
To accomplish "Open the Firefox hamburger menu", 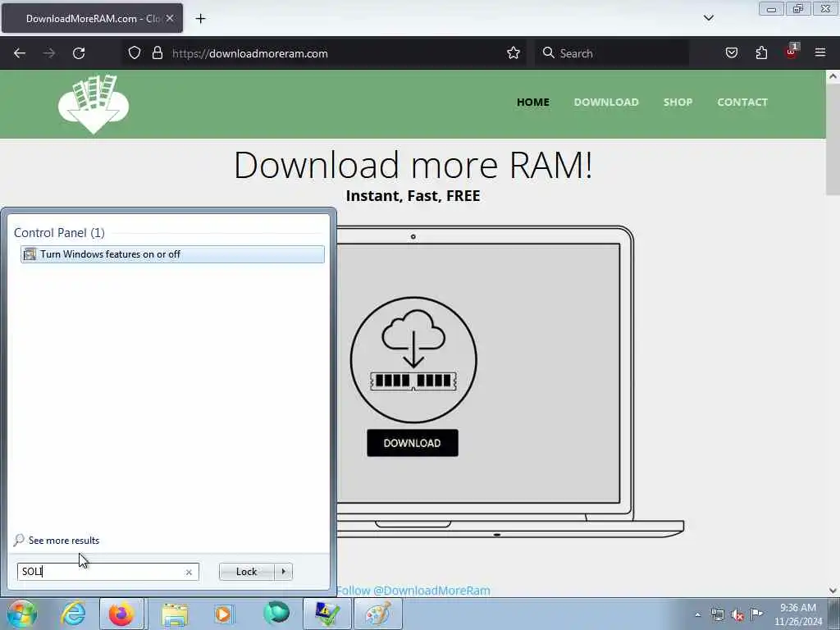I will click(x=820, y=52).
